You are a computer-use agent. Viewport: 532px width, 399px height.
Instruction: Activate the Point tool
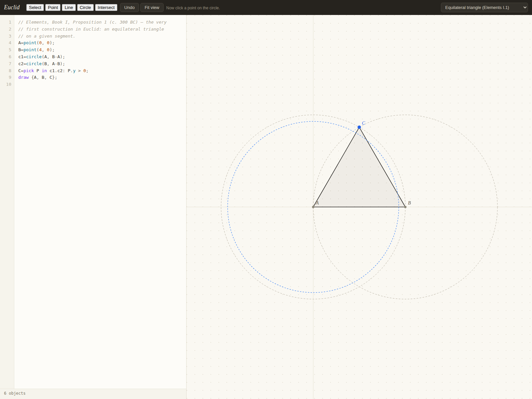click(53, 7)
